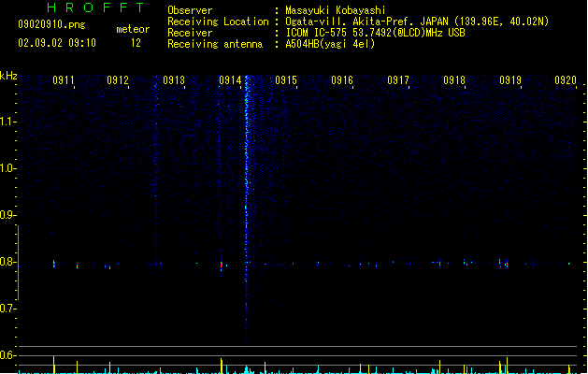This screenshot has height=374, width=588.
Task: Click the Receiving antenna label
Action: 215,44
